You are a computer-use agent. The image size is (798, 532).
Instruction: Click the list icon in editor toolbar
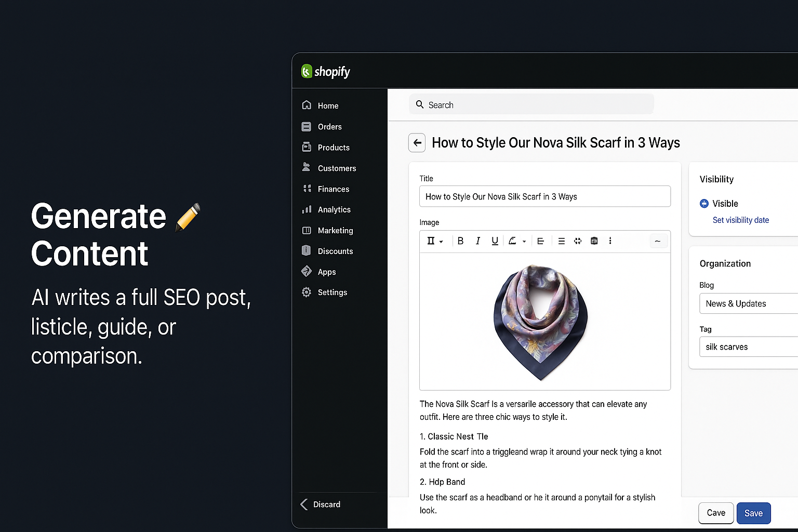point(561,241)
